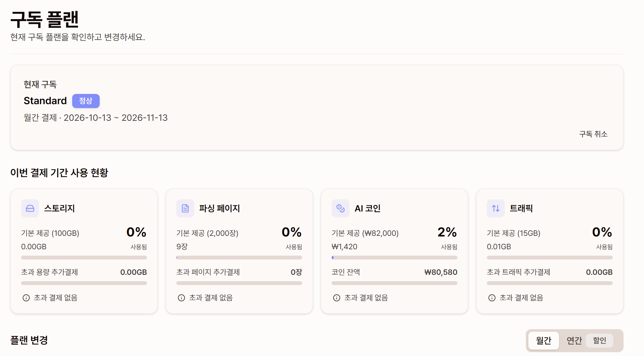The width and height of the screenshot is (644, 356).
Task: Click the ₩80,580 coin balance value
Action: tap(441, 272)
